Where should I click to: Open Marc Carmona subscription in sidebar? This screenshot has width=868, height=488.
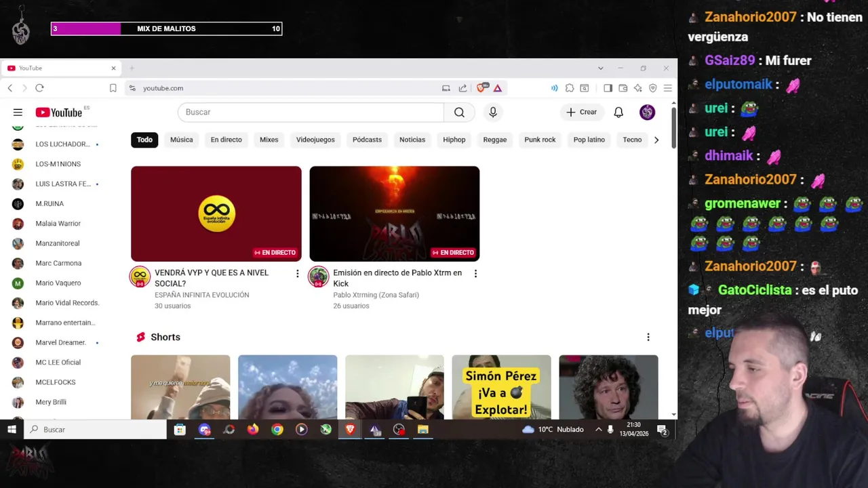[58, 263]
